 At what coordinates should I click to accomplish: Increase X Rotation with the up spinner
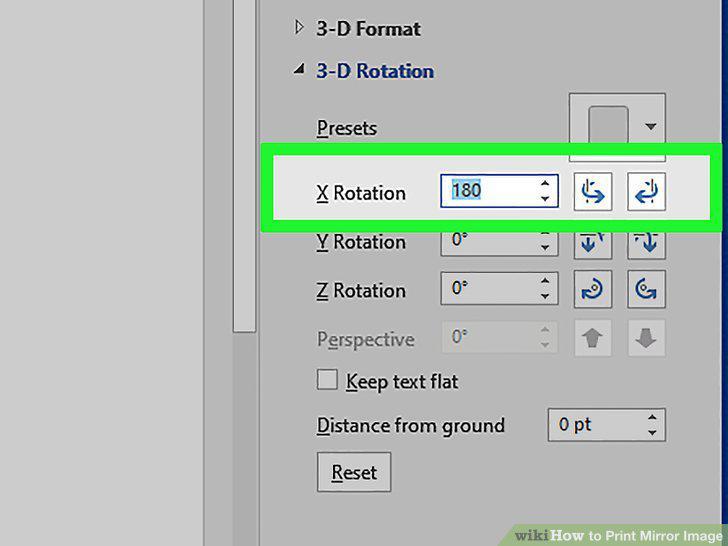pos(545,183)
